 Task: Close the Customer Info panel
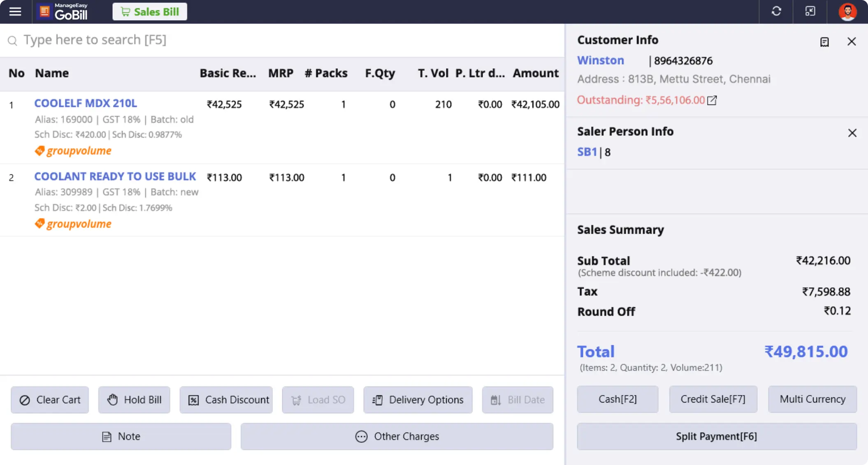(852, 41)
